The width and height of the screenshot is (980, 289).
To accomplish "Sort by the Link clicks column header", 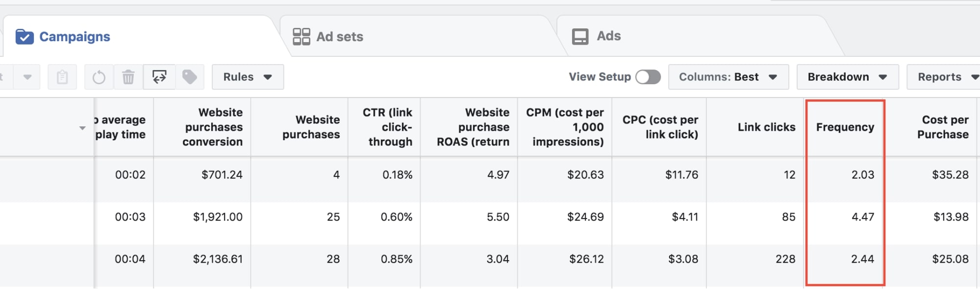I will click(x=766, y=127).
